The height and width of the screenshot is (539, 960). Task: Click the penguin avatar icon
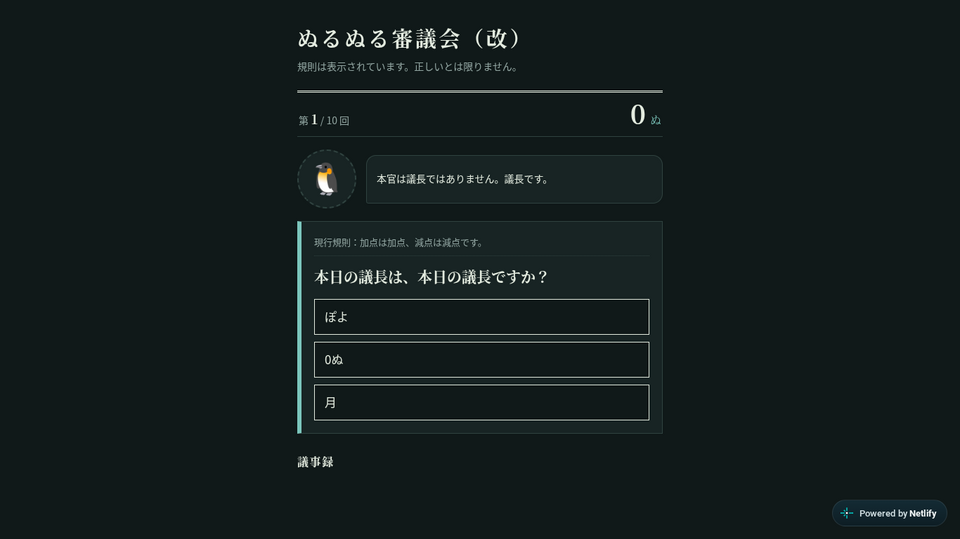pos(326,179)
